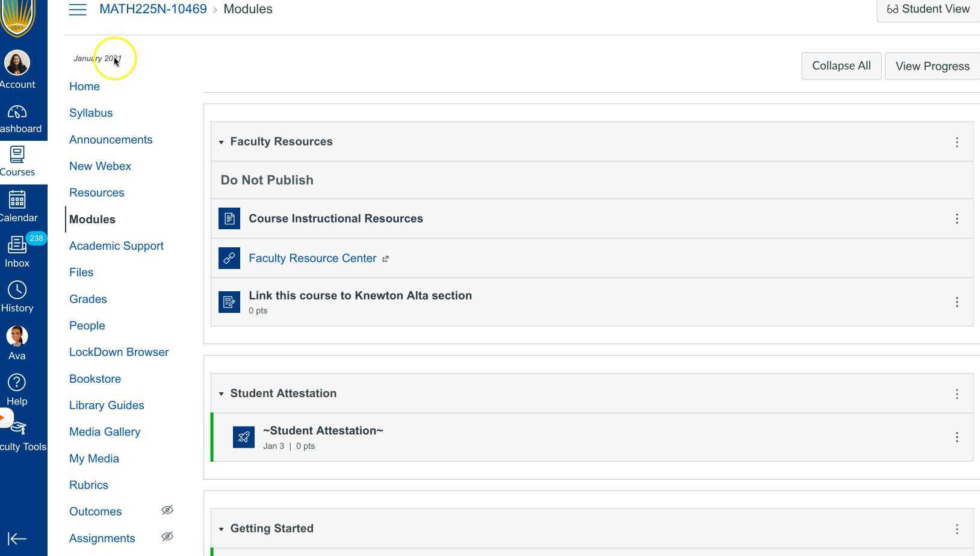980x556 pixels.
Task: Open the Faculty Resource Center external link
Action: pos(312,259)
